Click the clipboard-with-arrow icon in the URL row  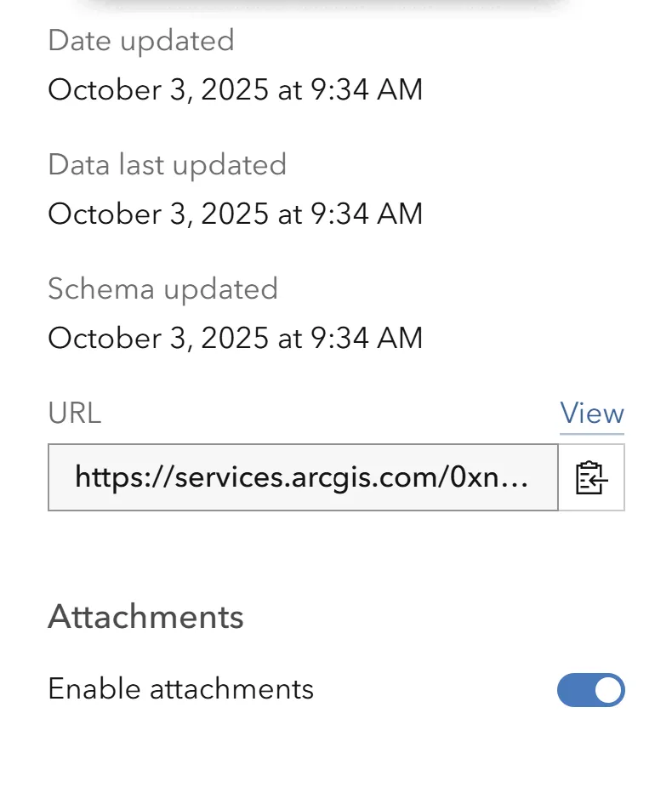591,477
